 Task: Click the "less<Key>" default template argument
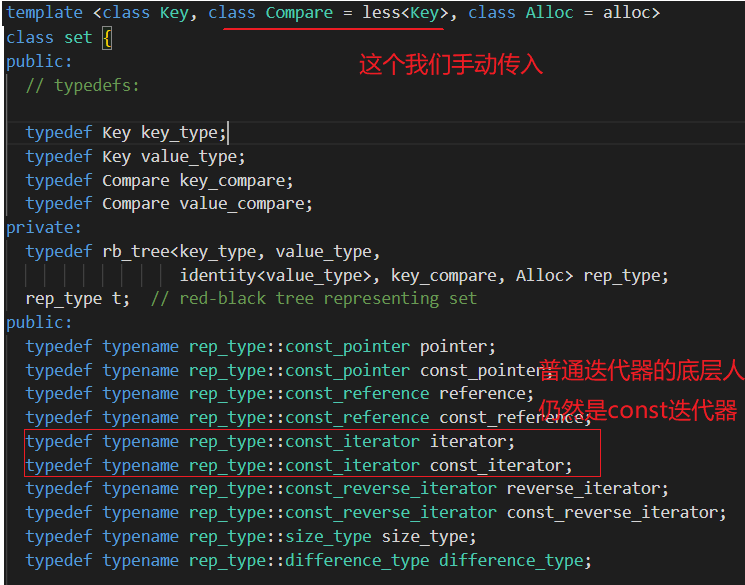(405, 13)
